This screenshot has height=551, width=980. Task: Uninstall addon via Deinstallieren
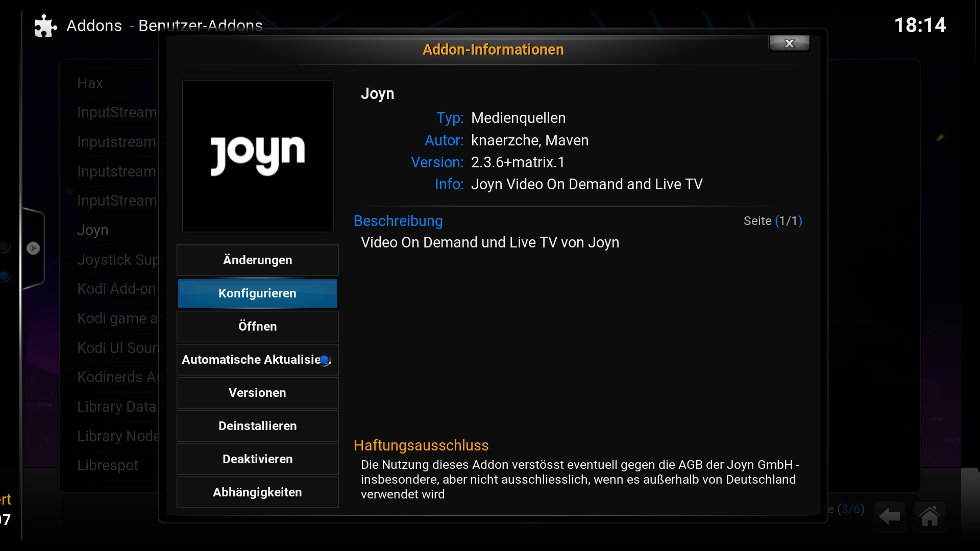click(257, 426)
